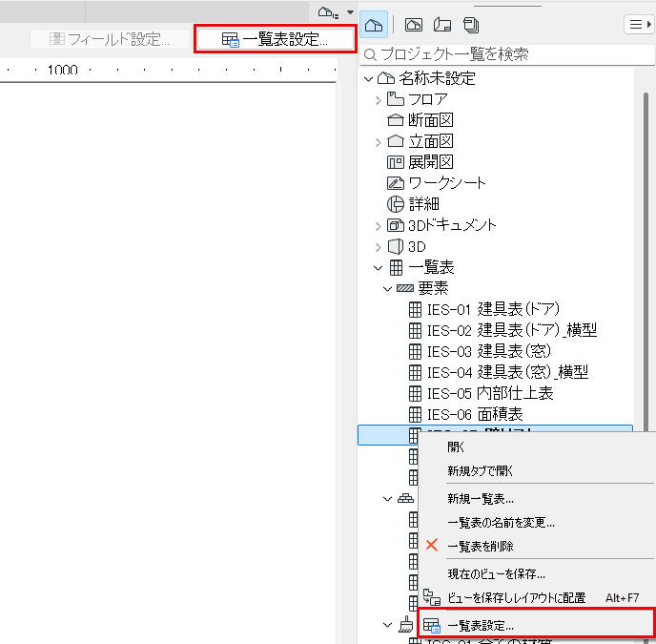Select IES-05 内部仕上表 schedule

click(x=490, y=393)
